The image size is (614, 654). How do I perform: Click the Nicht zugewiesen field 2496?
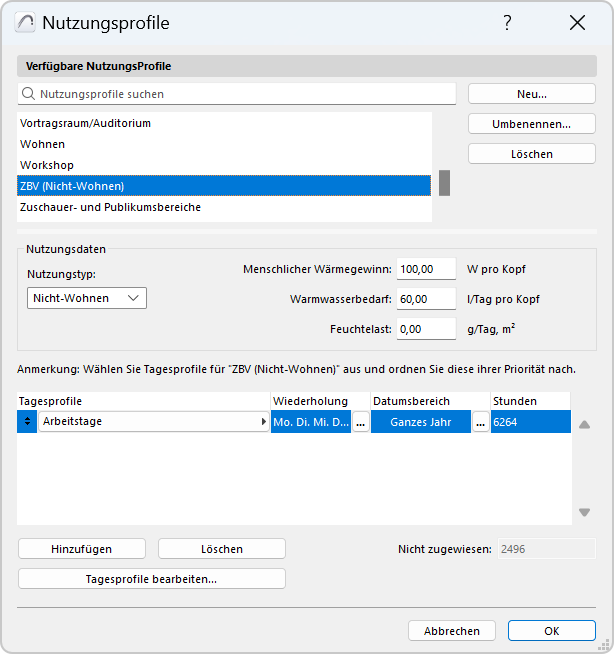tap(546, 548)
